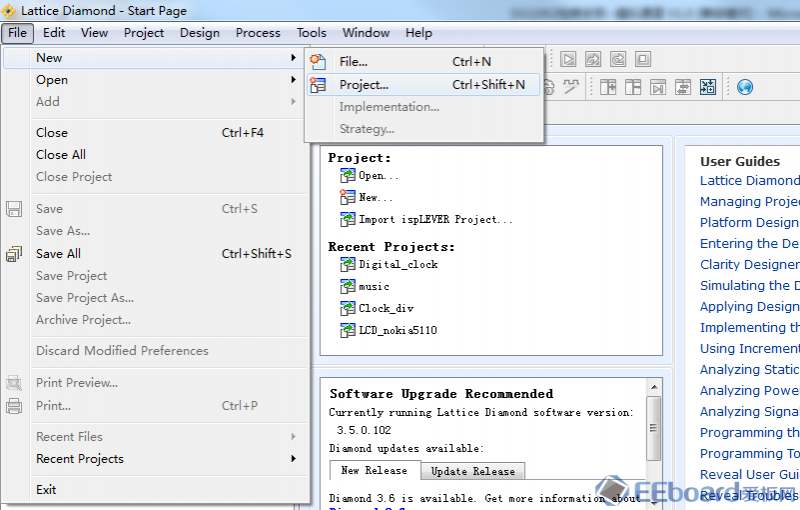Open the Platform Design user guide link
The width and height of the screenshot is (800, 510).
click(x=749, y=222)
